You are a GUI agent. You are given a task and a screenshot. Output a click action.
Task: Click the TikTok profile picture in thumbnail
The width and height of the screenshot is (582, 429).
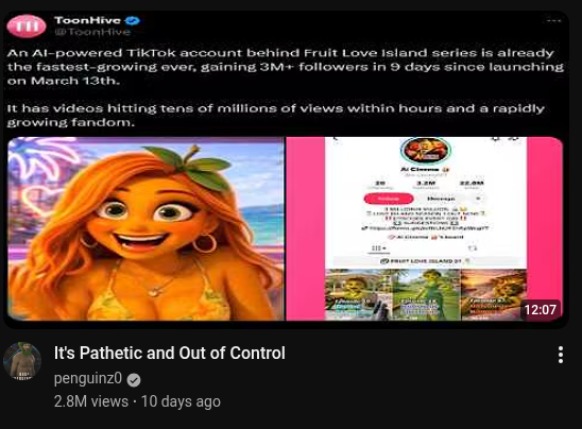tap(425, 150)
